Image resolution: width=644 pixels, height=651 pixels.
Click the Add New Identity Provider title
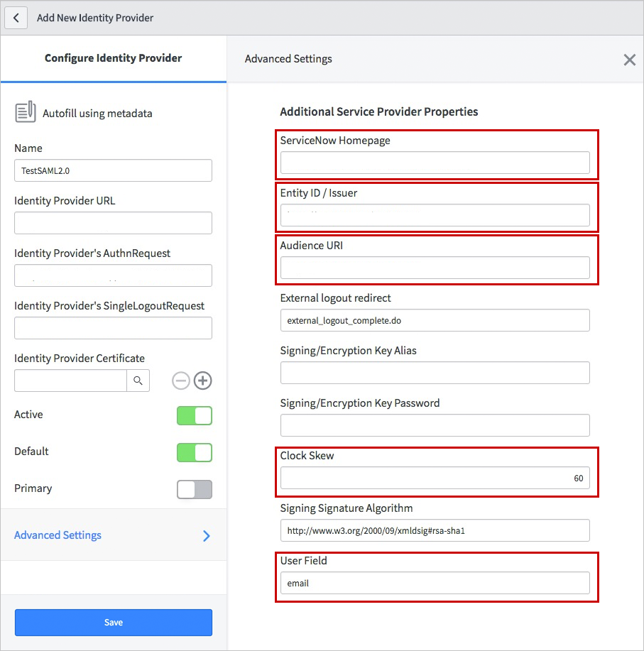95,18
